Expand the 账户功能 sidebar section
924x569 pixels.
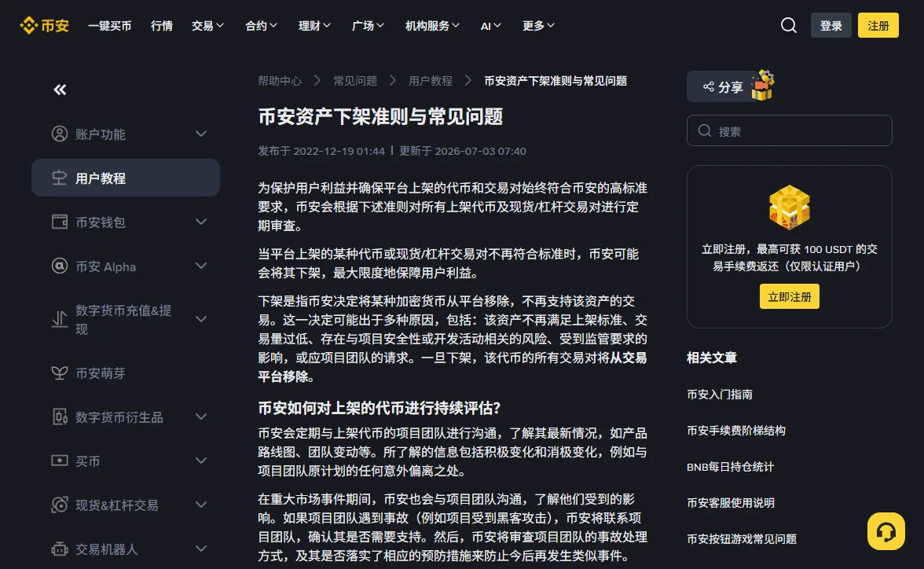(201, 134)
